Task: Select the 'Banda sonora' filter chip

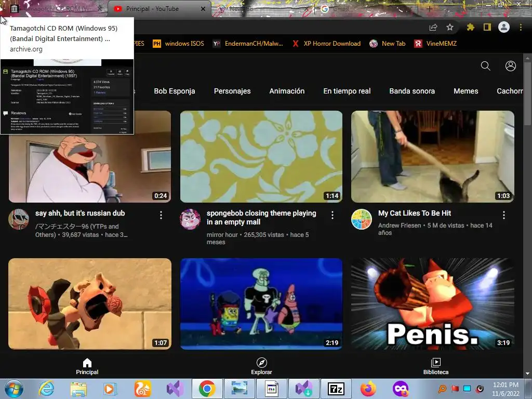Action: pyautogui.click(x=412, y=91)
